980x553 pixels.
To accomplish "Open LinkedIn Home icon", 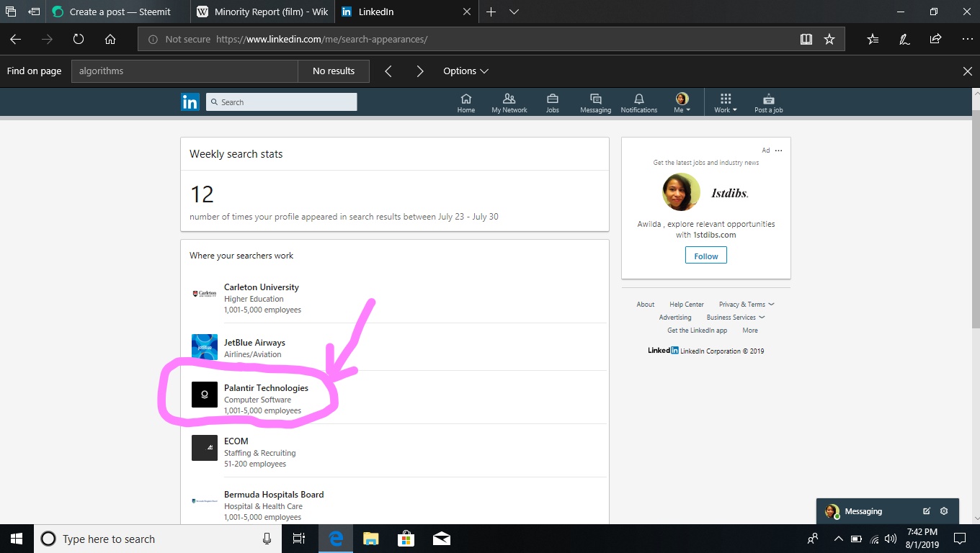I will (x=465, y=103).
